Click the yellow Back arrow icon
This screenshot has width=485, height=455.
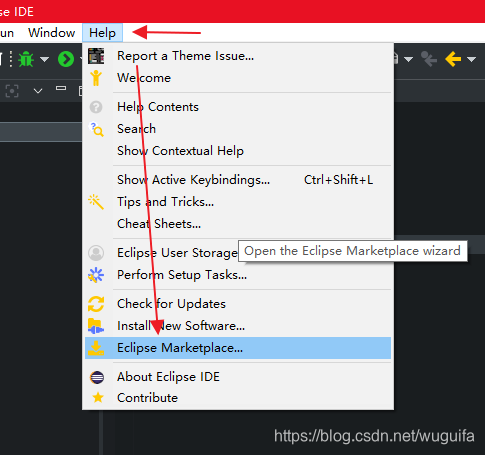[453, 59]
